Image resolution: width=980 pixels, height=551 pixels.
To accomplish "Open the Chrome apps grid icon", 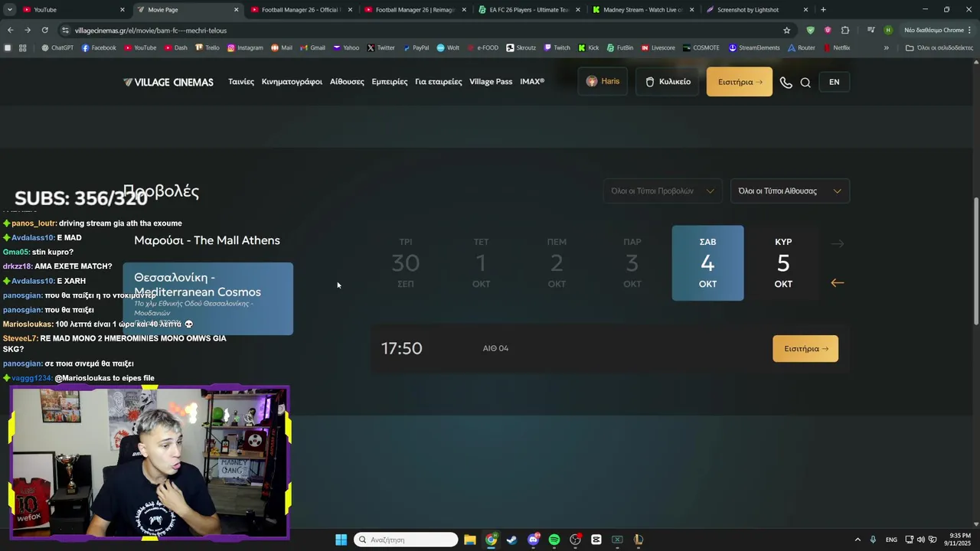I will point(23,47).
